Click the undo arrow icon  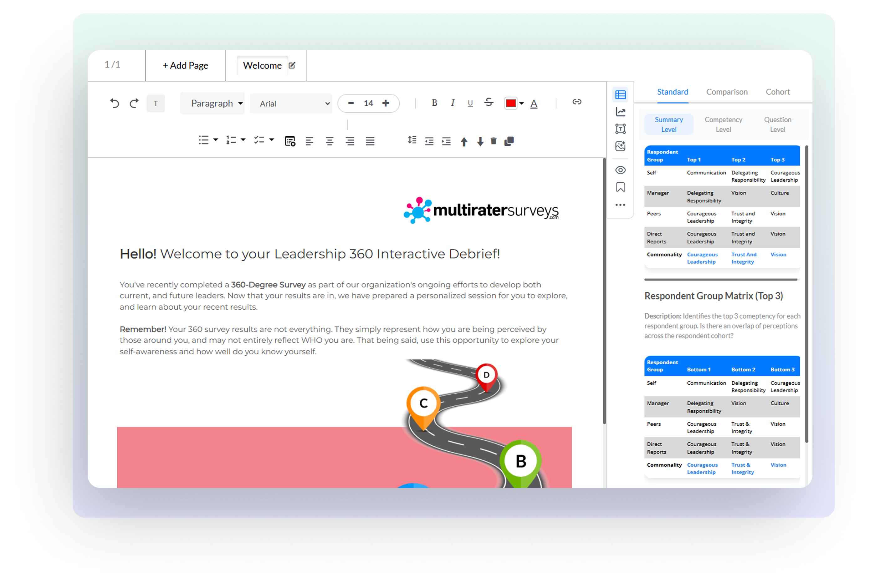[115, 103]
